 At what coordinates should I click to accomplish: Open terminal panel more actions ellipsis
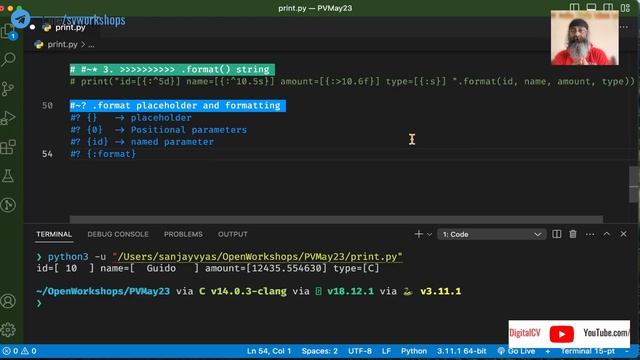(590, 234)
